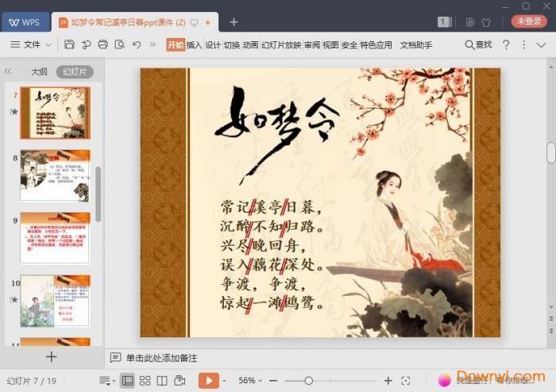Open the skin shirt icon

[486, 22]
